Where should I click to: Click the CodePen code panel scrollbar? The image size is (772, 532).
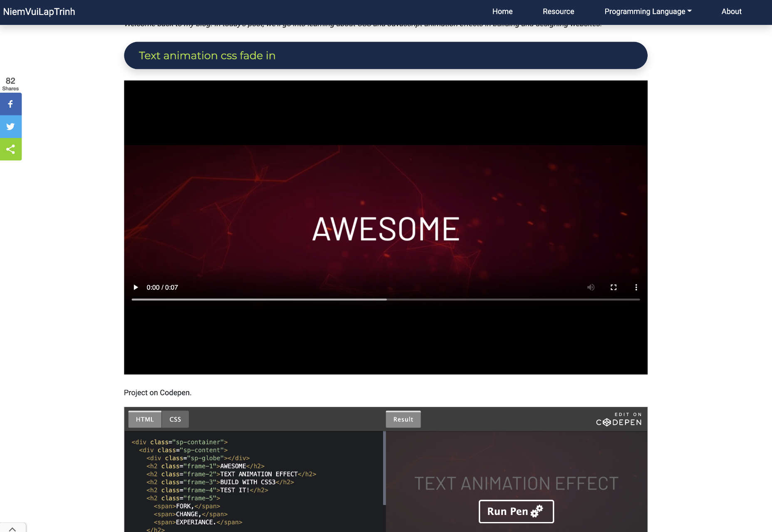click(x=384, y=468)
